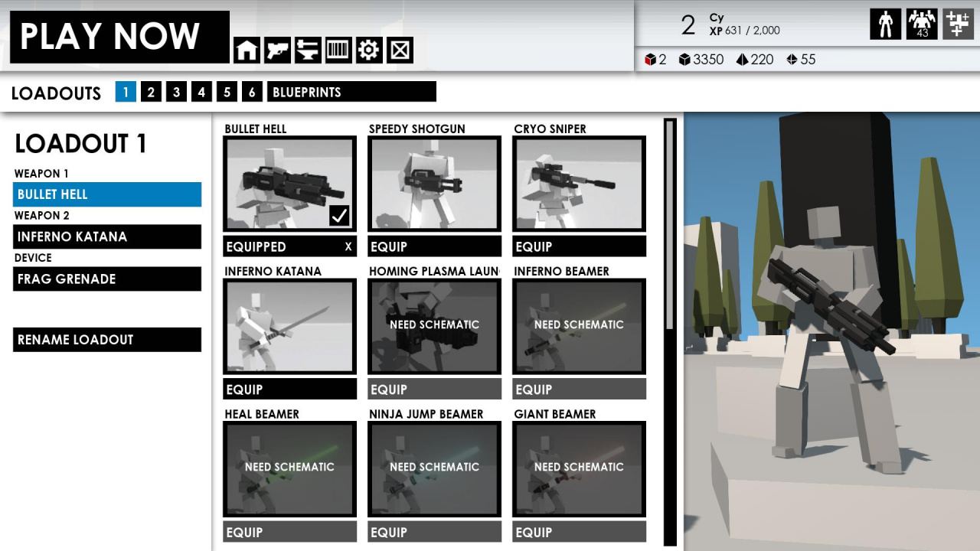Unequip Bullet Hell via the X

pyautogui.click(x=348, y=246)
